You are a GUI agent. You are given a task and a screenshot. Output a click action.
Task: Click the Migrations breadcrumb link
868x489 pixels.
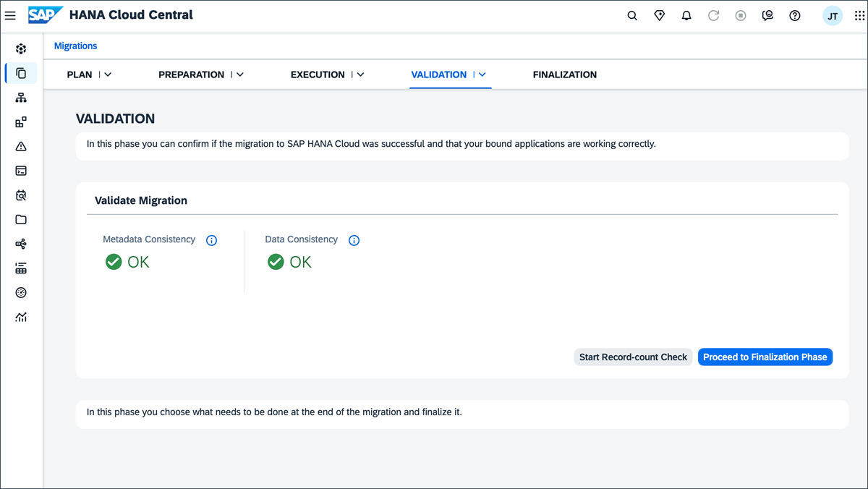pyautogui.click(x=75, y=46)
